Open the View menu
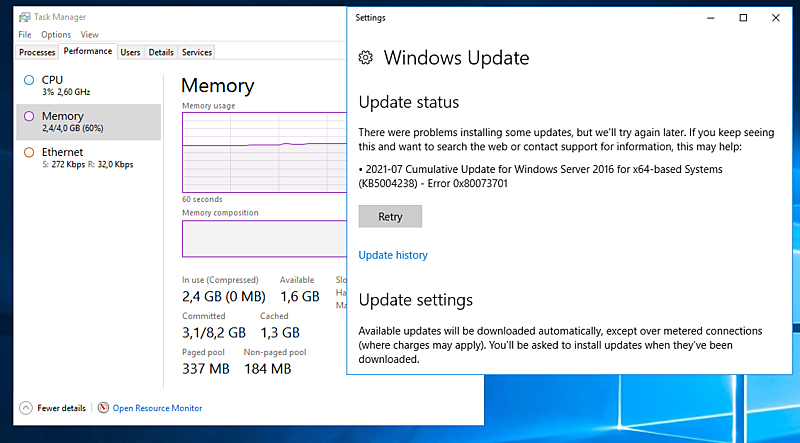This screenshot has width=800, height=443. [x=90, y=35]
